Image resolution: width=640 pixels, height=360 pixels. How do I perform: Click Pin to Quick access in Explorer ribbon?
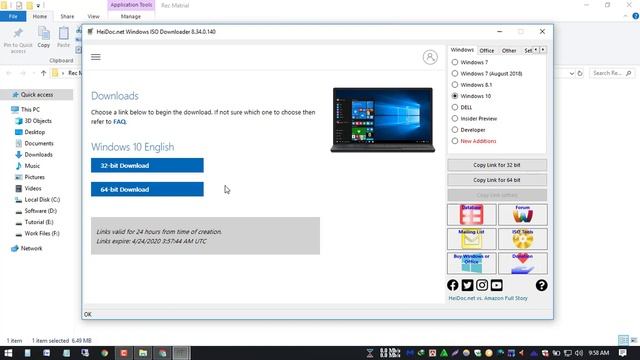pos(18,40)
